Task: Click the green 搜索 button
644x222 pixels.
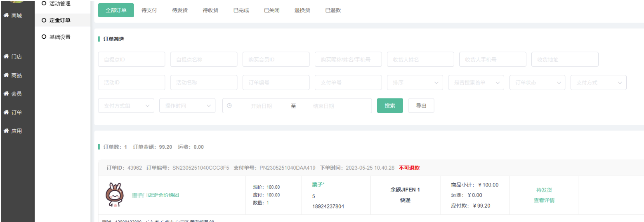Action: 390,105
